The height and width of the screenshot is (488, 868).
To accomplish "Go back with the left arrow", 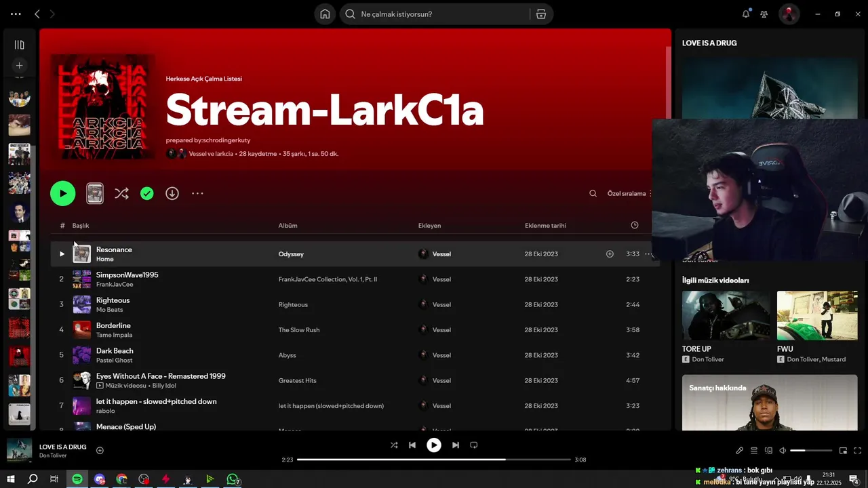I will [x=37, y=14].
